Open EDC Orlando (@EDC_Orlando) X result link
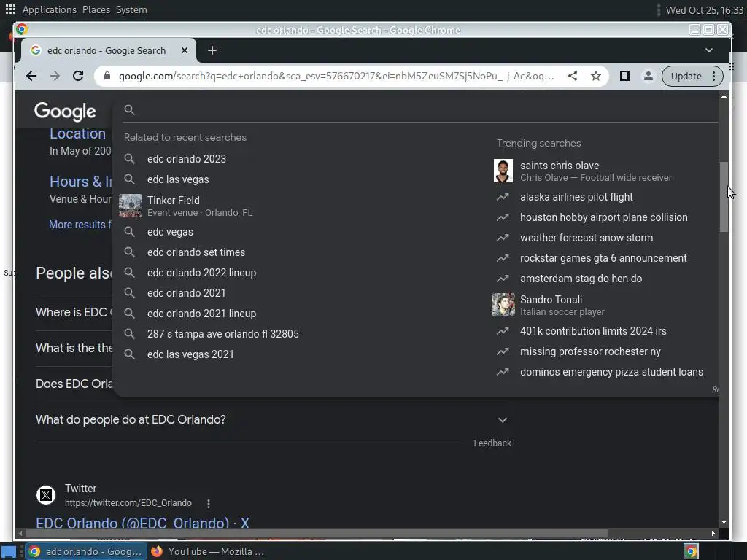The width and height of the screenshot is (747, 560). 142,524
